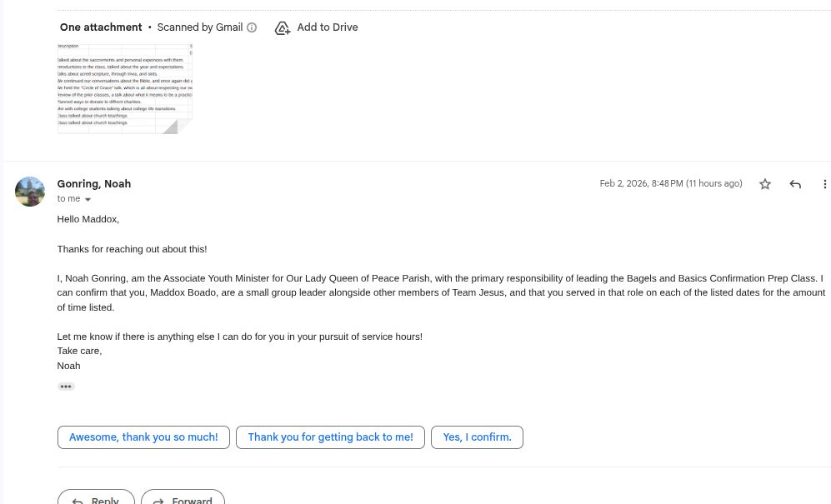The height and width of the screenshot is (504, 831).
Task: Click the Add to Drive icon
Action: pos(283,27)
